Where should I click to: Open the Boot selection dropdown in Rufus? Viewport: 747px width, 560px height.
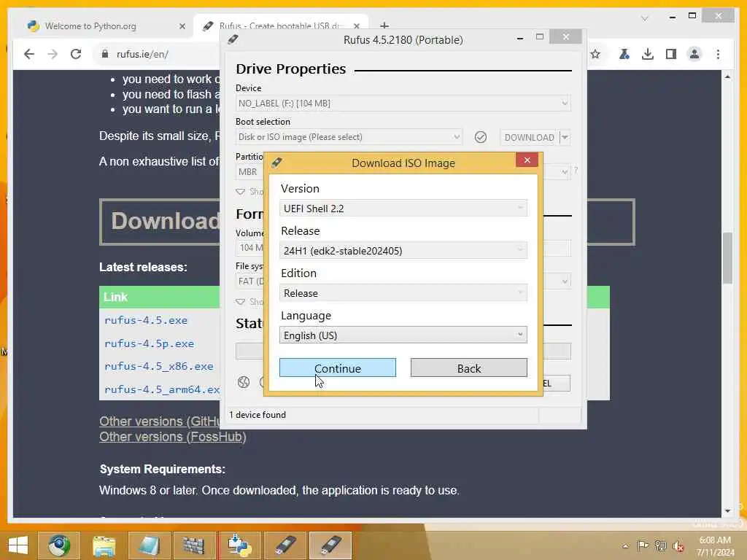pyautogui.click(x=349, y=137)
